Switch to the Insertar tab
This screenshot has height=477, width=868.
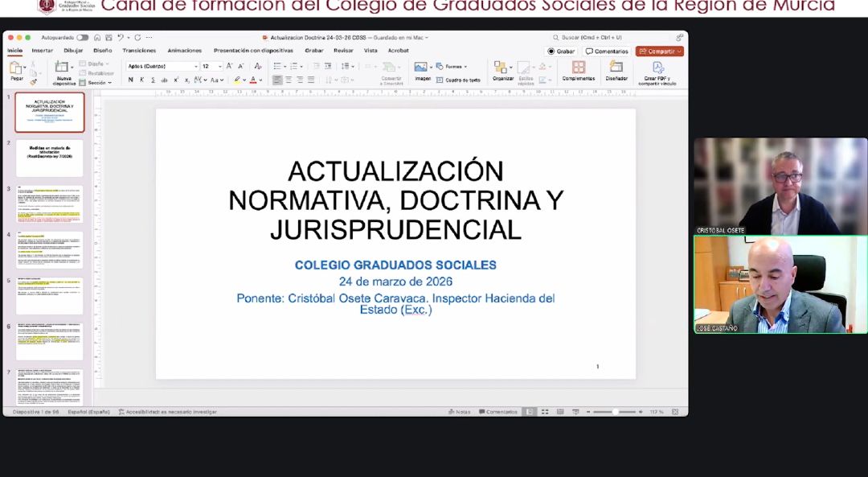[x=42, y=51]
